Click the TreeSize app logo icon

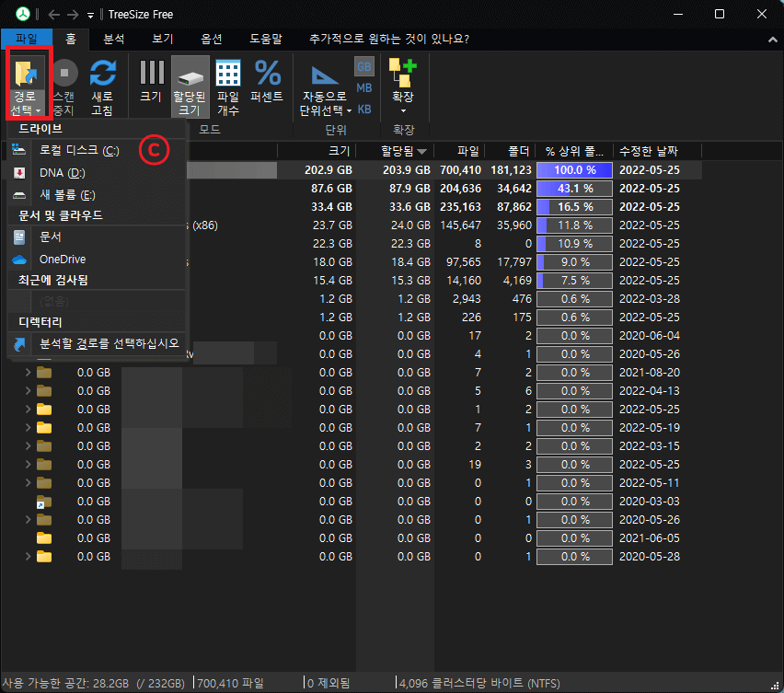pyautogui.click(x=22, y=14)
